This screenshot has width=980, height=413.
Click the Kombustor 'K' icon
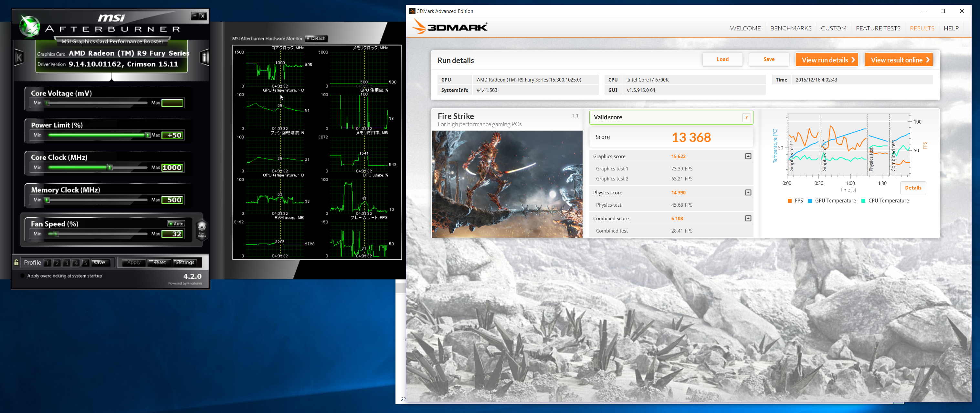(19, 58)
